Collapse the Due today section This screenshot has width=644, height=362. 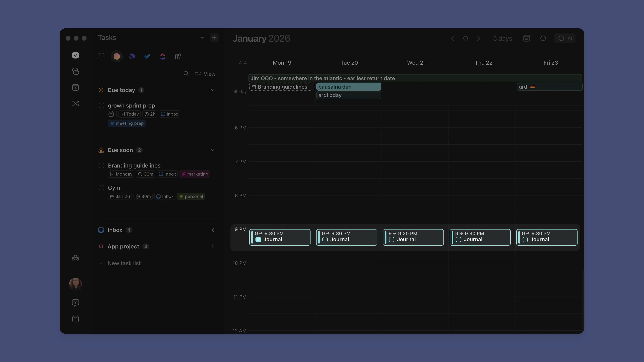(213, 90)
